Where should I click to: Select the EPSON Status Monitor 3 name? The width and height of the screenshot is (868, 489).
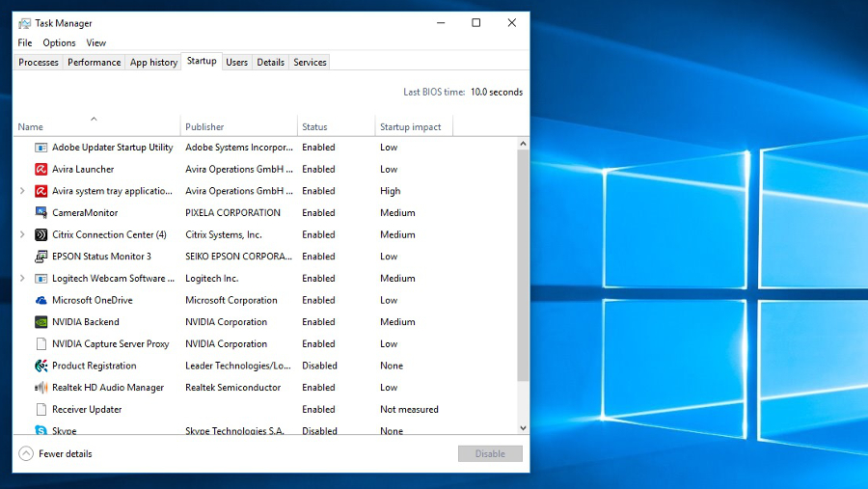click(101, 257)
